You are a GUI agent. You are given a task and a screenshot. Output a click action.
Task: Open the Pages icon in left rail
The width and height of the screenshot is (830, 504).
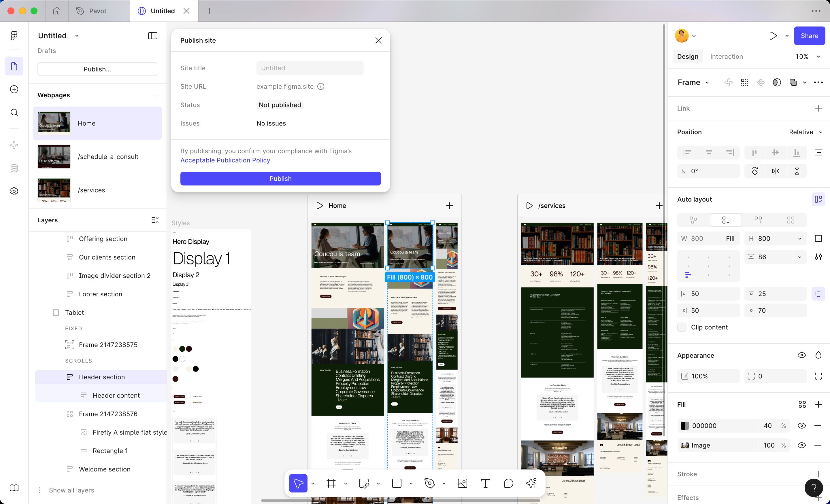[x=14, y=66]
